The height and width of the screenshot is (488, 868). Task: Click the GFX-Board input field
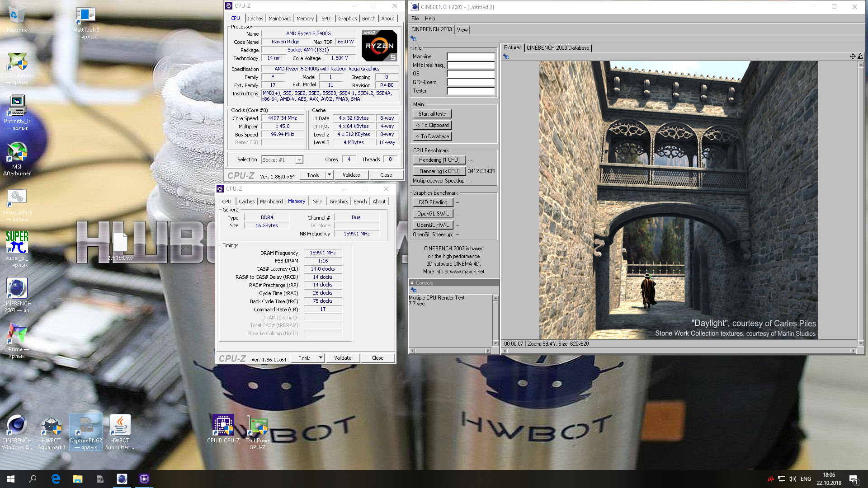click(471, 83)
